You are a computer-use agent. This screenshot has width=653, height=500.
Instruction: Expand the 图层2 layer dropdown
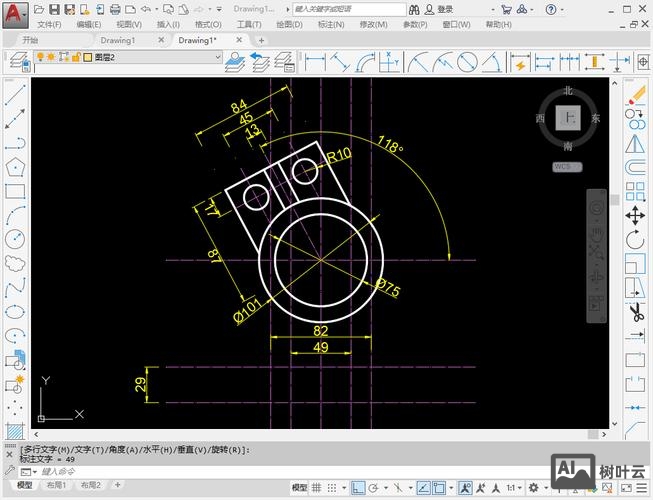click(x=216, y=58)
